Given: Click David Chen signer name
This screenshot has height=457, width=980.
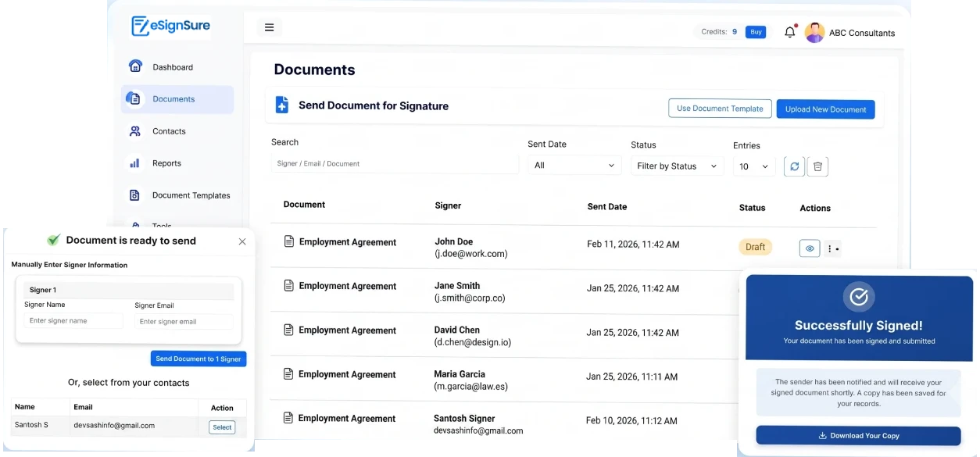Looking at the screenshot, I should point(457,330).
